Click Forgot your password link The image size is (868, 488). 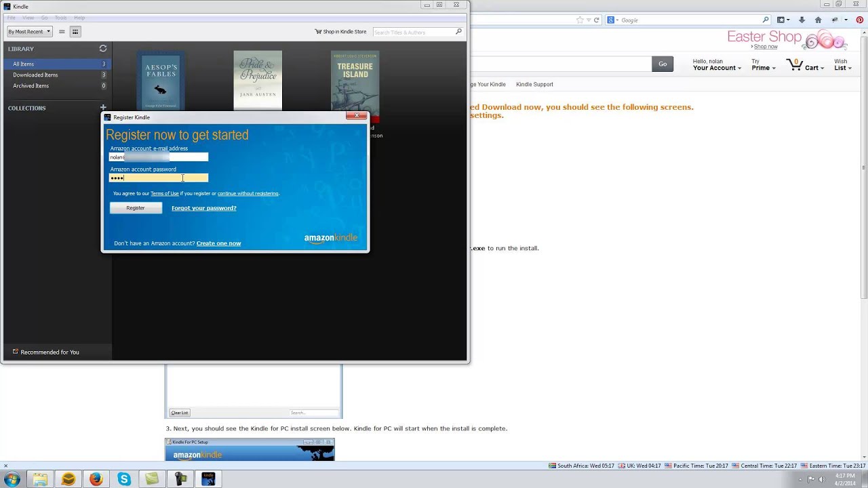coord(204,208)
